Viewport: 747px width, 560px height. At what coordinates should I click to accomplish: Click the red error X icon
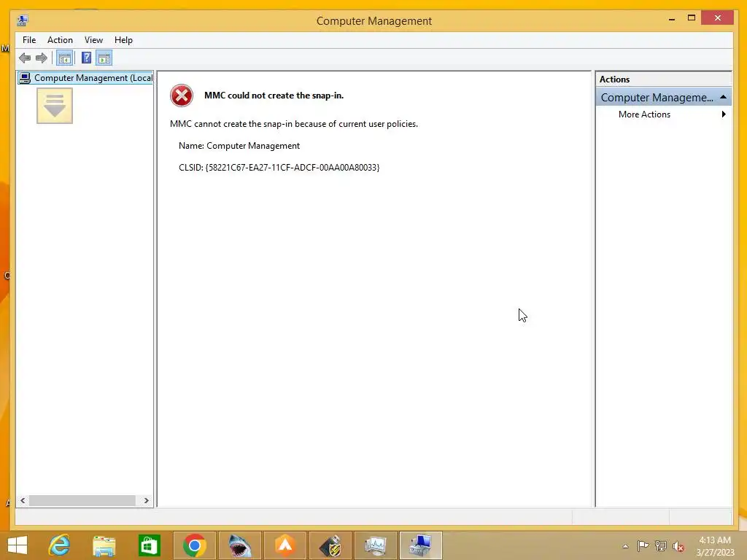(182, 96)
